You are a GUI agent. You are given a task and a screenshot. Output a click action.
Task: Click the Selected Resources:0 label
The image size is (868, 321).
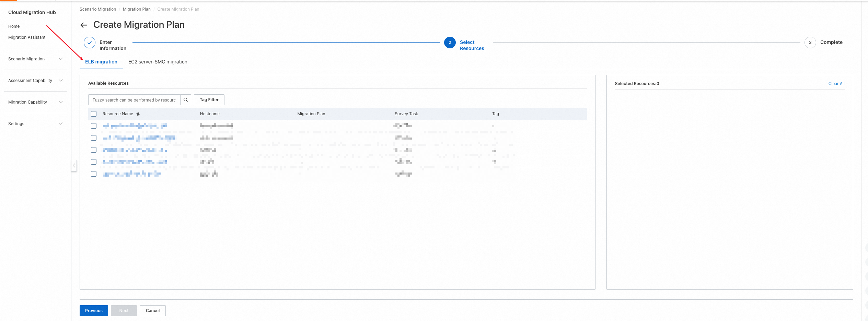[637, 84]
